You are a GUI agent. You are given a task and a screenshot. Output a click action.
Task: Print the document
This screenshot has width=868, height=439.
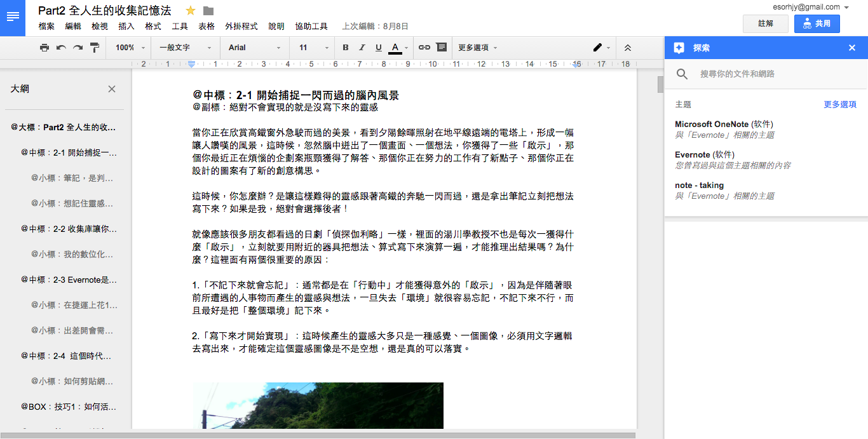(x=44, y=48)
